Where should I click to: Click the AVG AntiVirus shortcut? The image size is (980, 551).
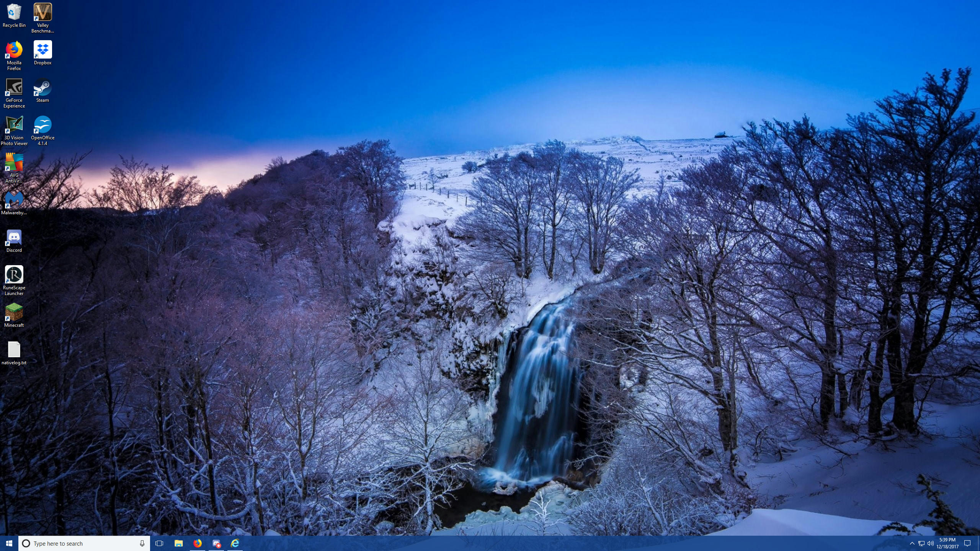point(14,168)
